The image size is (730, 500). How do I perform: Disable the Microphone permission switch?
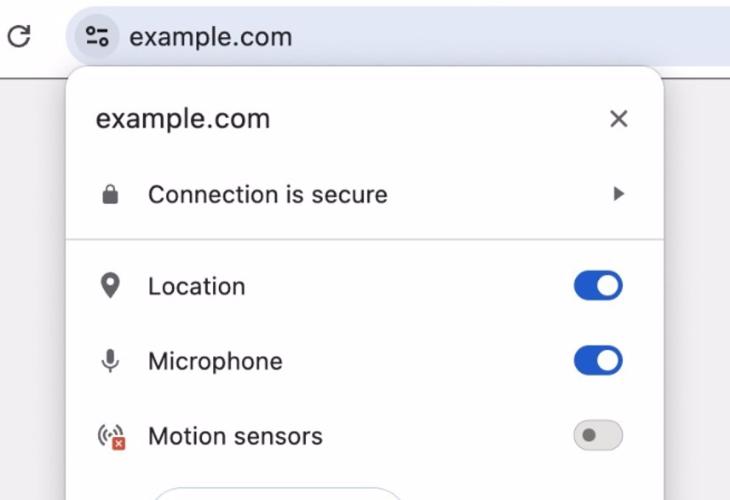click(598, 361)
